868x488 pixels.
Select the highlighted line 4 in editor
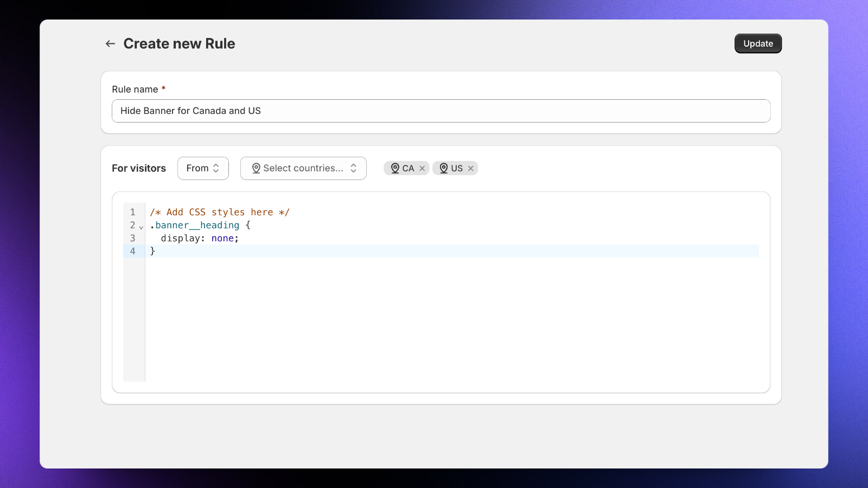434,251
